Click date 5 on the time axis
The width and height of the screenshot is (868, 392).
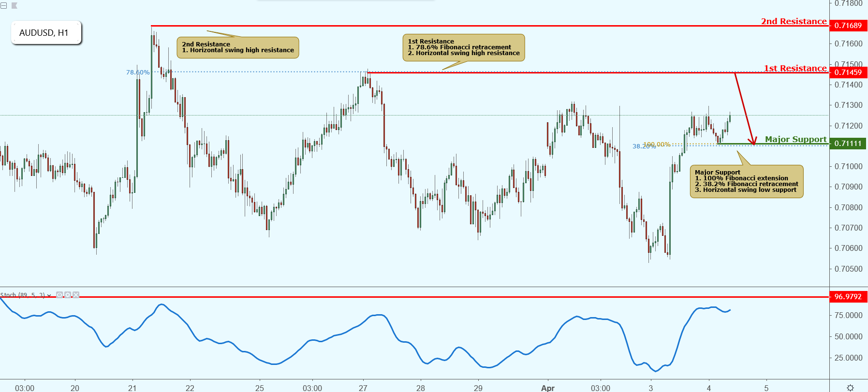766,388
